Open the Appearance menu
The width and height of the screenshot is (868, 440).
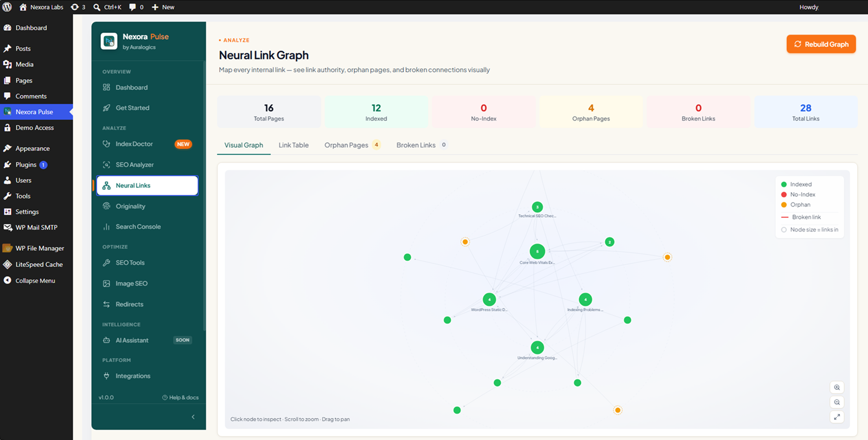(36, 148)
